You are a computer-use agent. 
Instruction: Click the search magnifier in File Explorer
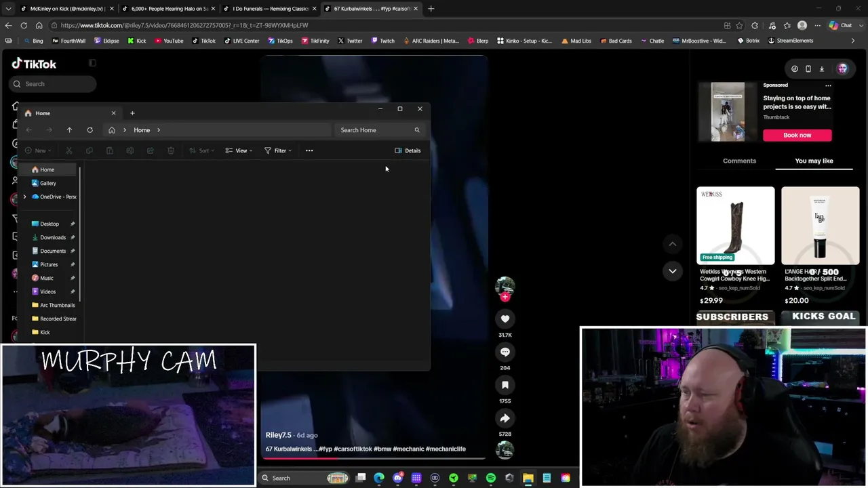pos(417,130)
